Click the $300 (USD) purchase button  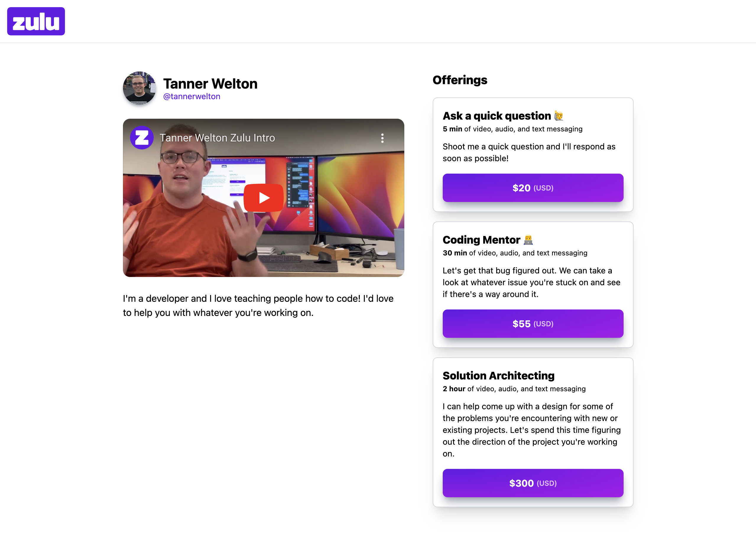pyautogui.click(x=533, y=483)
